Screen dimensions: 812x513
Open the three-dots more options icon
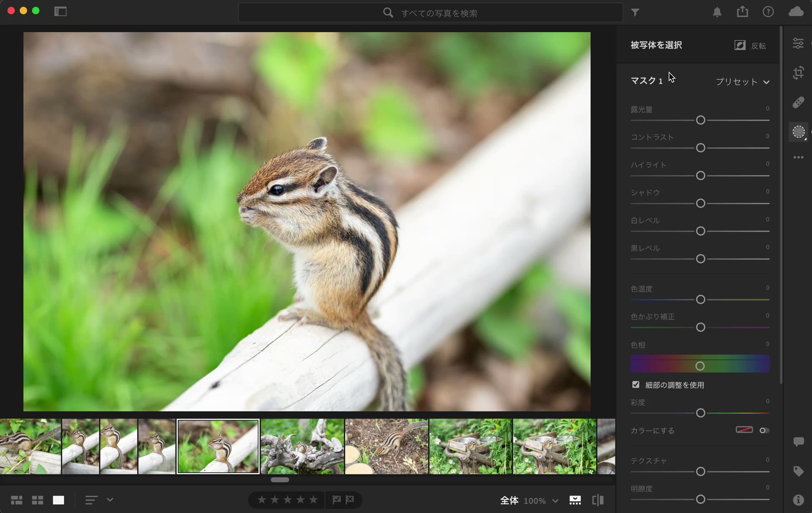[x=798, y=157]
